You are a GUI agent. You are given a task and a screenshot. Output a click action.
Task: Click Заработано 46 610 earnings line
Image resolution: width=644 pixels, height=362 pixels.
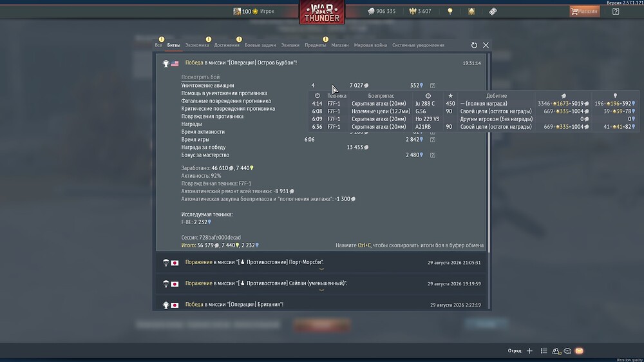point(218,168)
